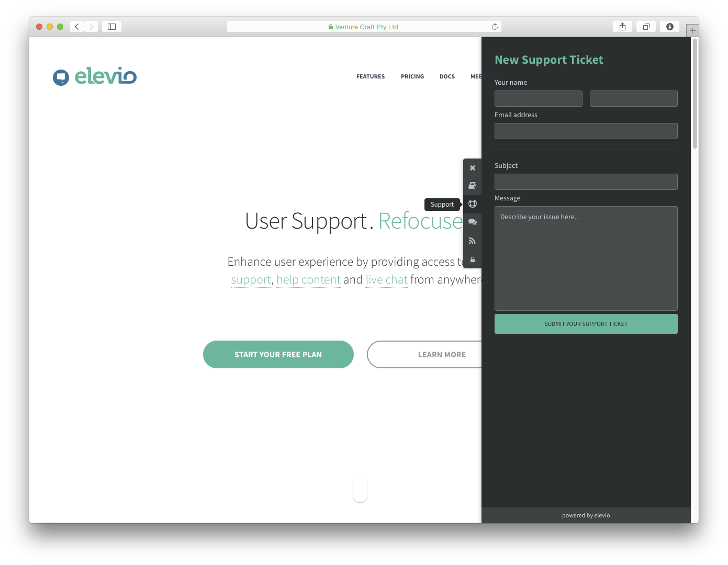The width and height of the screenshot is (728, 565).
Task: Follow the 'support' link in the tagline
Action: (251, 280)
